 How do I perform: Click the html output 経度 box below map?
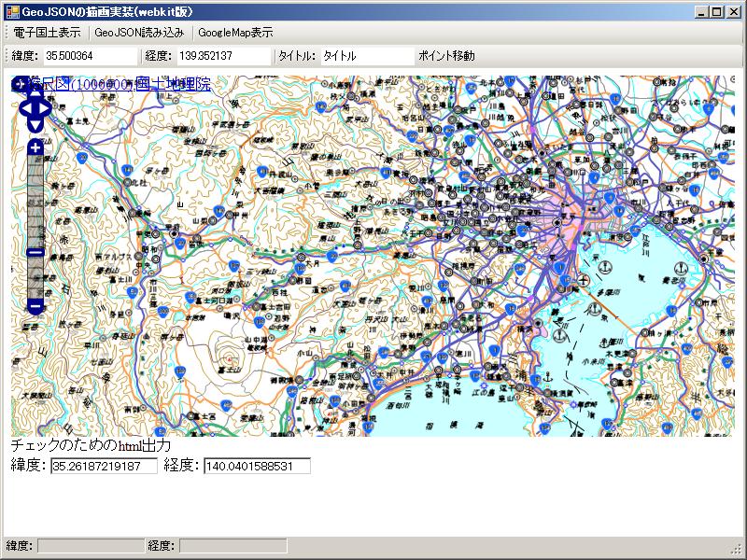point(257,466)
